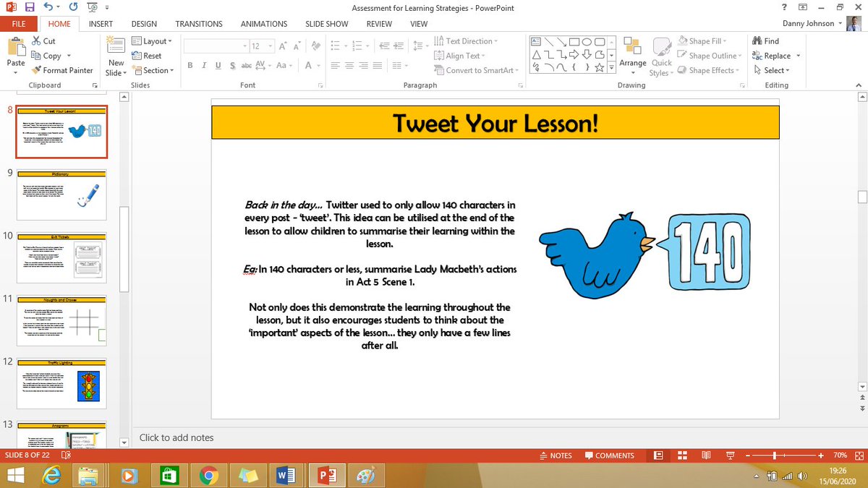
Task: Reset the slide layout with Reset
Action: click(x=148, y=56)
